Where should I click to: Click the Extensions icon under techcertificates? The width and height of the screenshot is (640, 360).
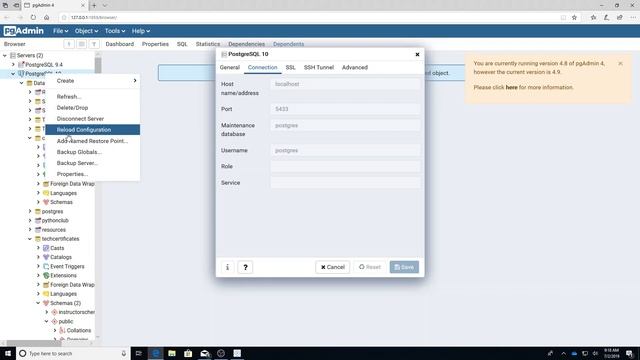tap(46, 276)
